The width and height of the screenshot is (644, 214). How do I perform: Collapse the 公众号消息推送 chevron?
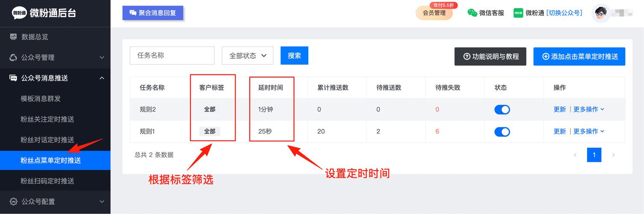(102, 78)
